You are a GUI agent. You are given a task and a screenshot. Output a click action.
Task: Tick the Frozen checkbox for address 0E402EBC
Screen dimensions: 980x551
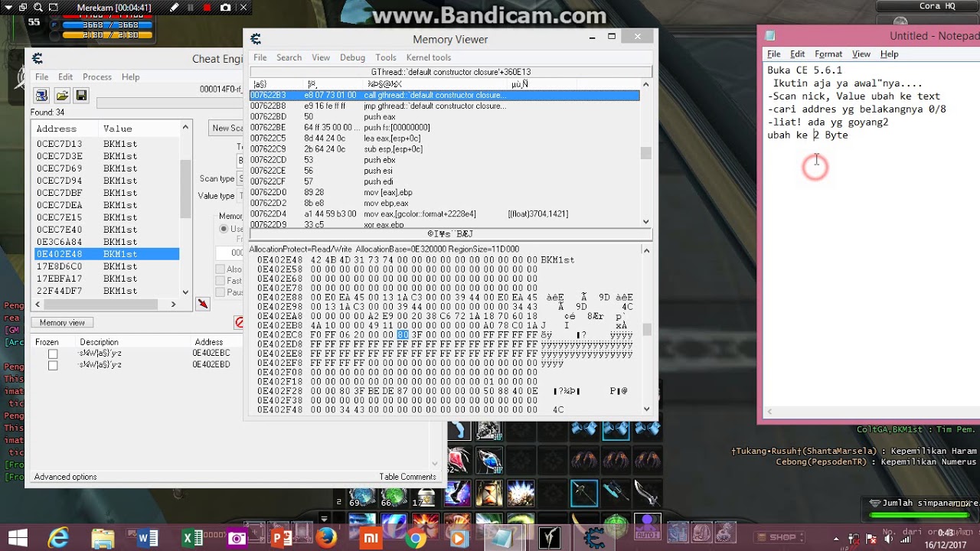click(53, 354)
